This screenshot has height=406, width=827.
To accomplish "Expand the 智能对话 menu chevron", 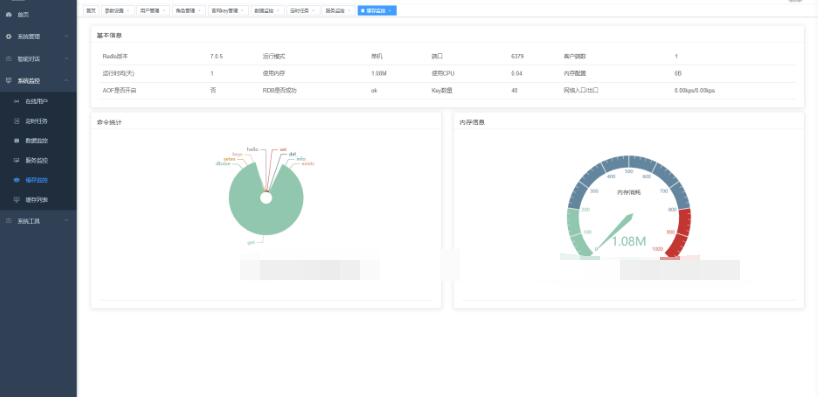I will point(66,59).
